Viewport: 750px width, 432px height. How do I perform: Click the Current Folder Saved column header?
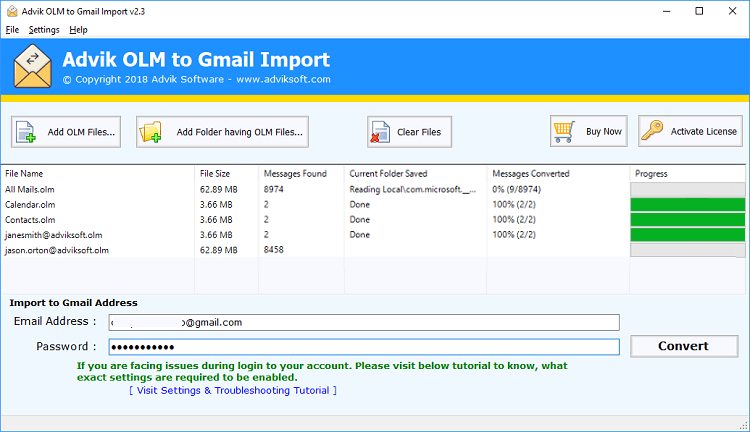pos(416,174)
